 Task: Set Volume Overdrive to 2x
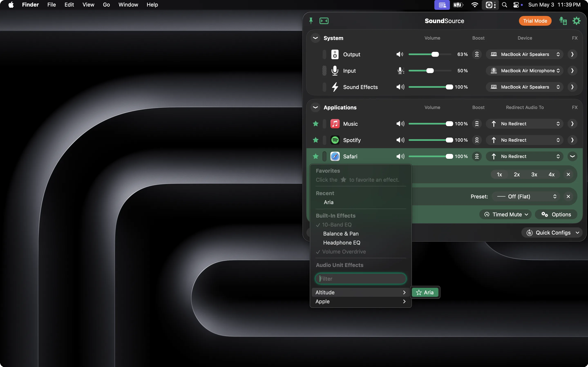coord(517,175)
